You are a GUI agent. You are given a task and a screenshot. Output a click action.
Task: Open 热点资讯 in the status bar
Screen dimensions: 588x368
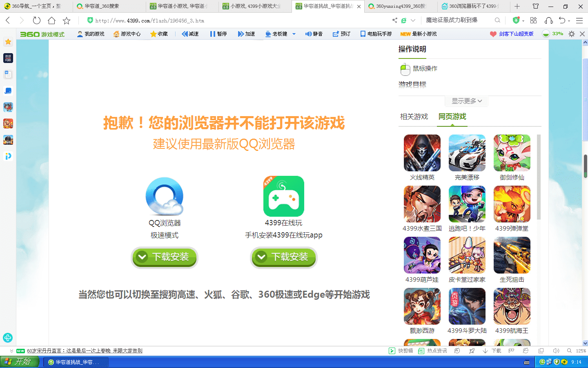tap(432, 351)
